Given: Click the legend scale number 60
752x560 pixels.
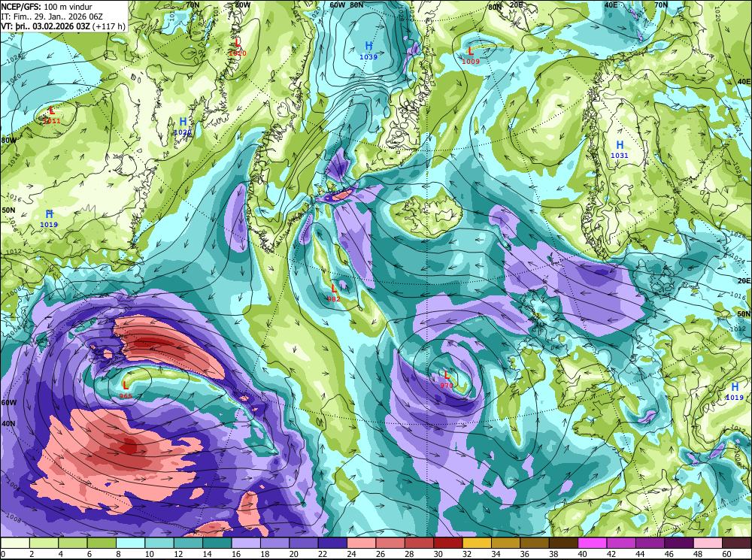Looking at the screenshot, I should tap(727, 554).
